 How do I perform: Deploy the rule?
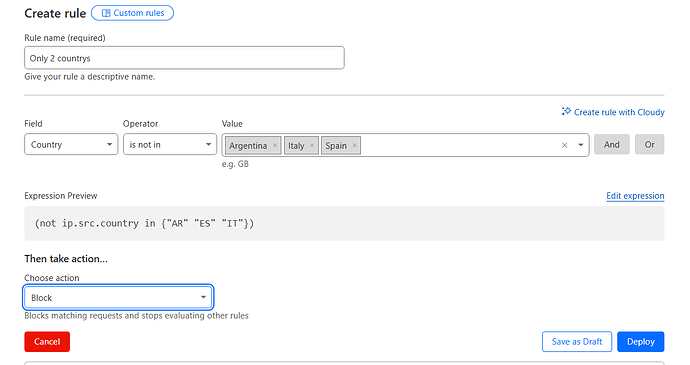(x=641, y=342)
